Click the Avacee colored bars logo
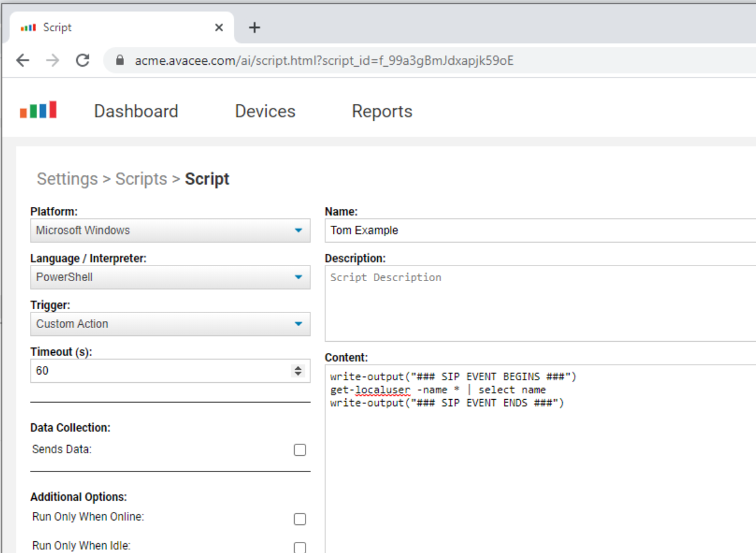This screenshot has width=756, height=553. pos(38,110)
